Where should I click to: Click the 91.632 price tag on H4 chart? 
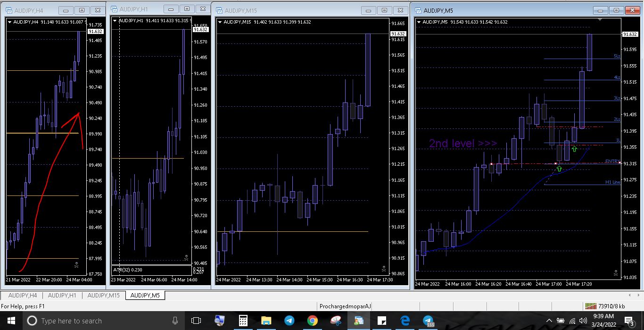click(95, 31)
